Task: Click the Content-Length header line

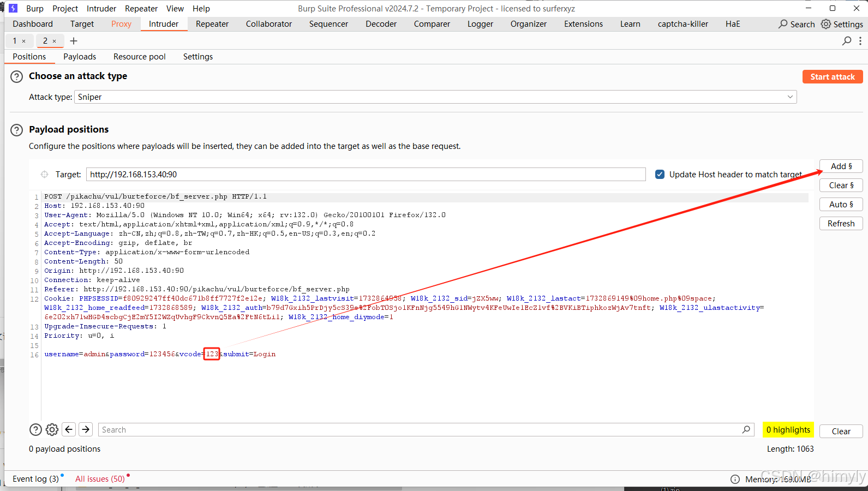Action: pos(83,261)
